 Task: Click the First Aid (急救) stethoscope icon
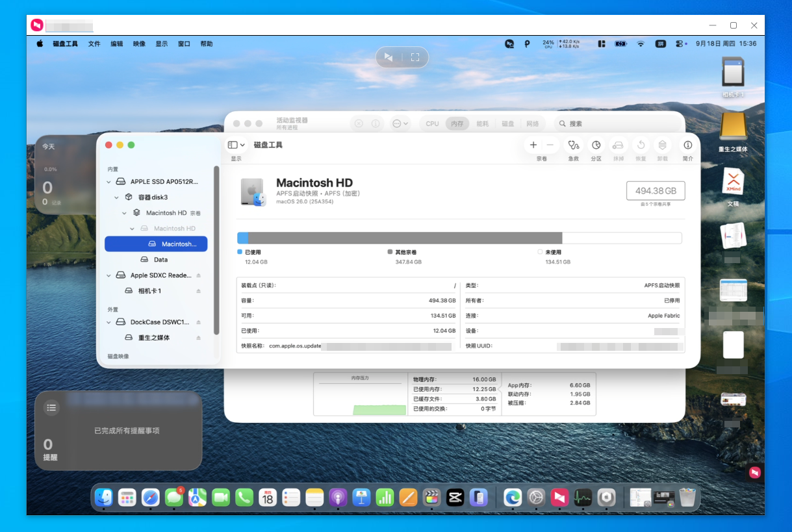[x=573, y=146]
